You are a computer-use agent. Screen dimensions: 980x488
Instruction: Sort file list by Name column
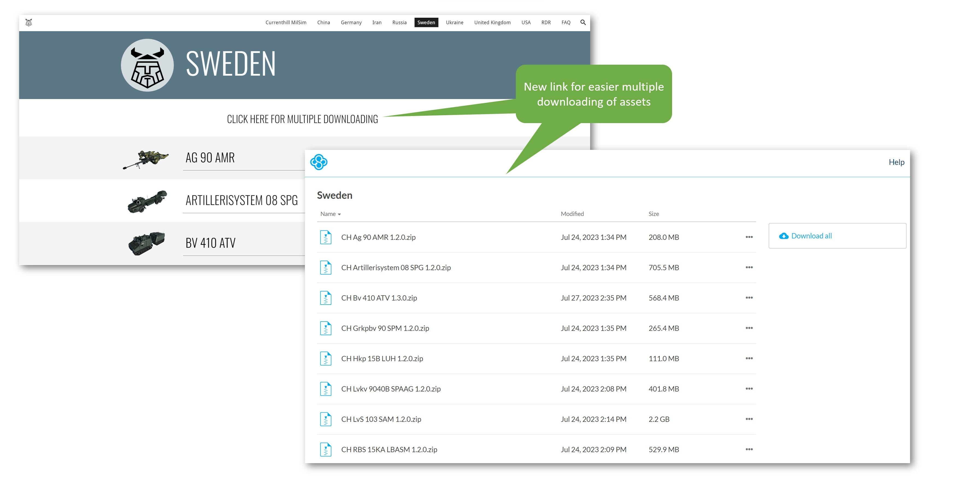click(x=330, y=214)
